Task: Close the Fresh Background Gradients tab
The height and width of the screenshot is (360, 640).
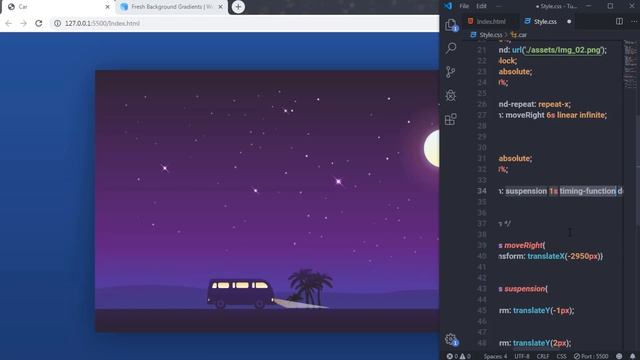Action: tap(220, 7)
